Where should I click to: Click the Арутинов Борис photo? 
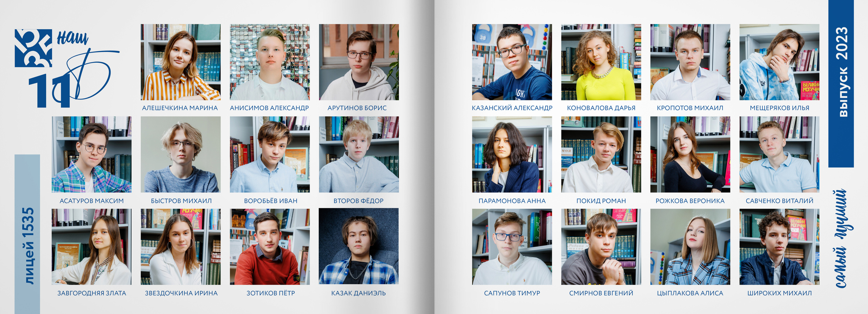click(x=359, y=62)
